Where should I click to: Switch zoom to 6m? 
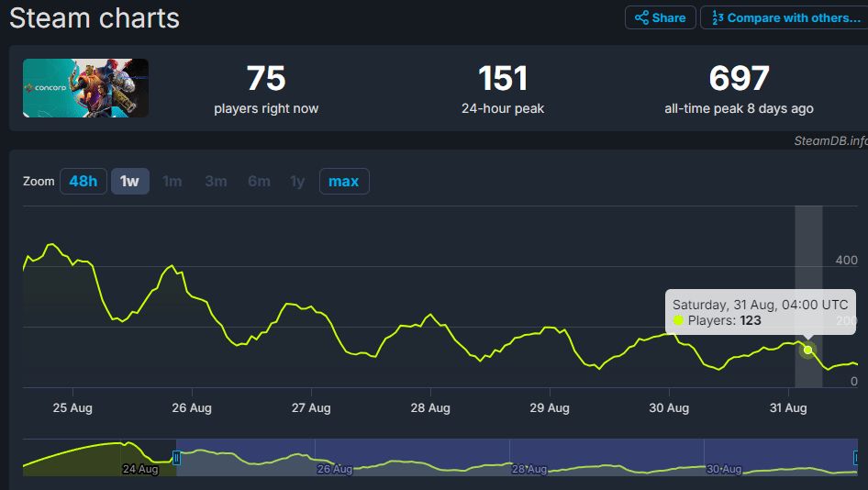(x=259, y=181)
